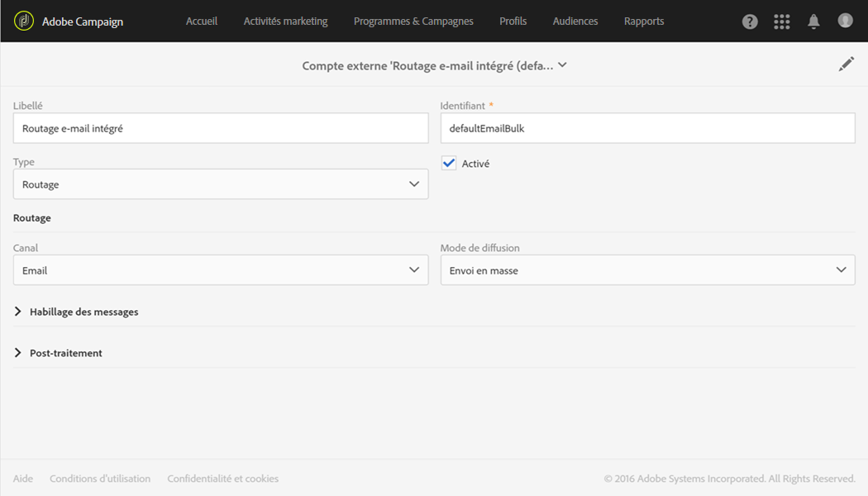Viewport: 868px width, 496px height.
Task: Open the Compte externe title dropdown chevron
Action: [x=562, y=65]
